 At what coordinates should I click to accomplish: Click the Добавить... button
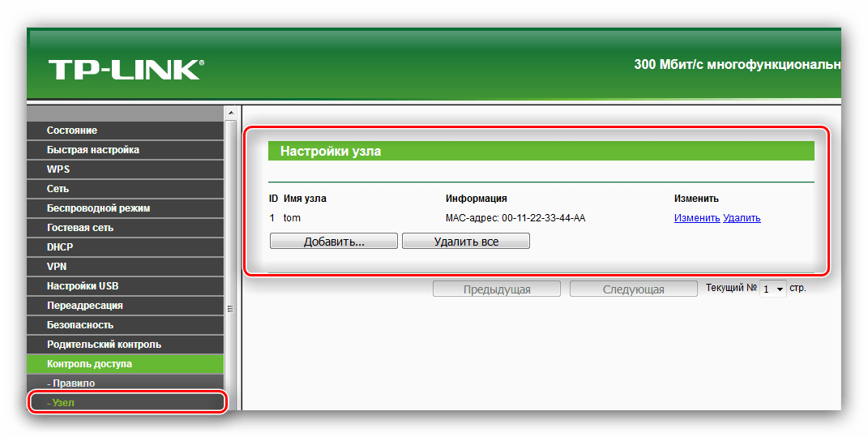[333, 242]
